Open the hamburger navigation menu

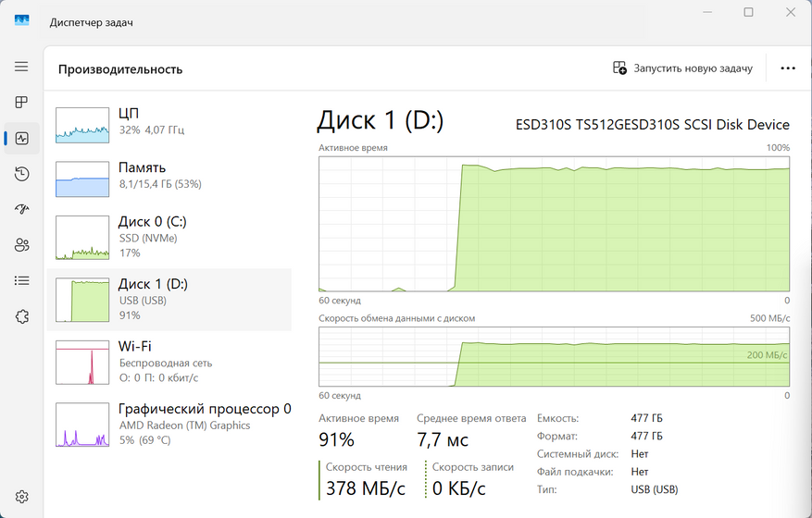click(21, 68)
